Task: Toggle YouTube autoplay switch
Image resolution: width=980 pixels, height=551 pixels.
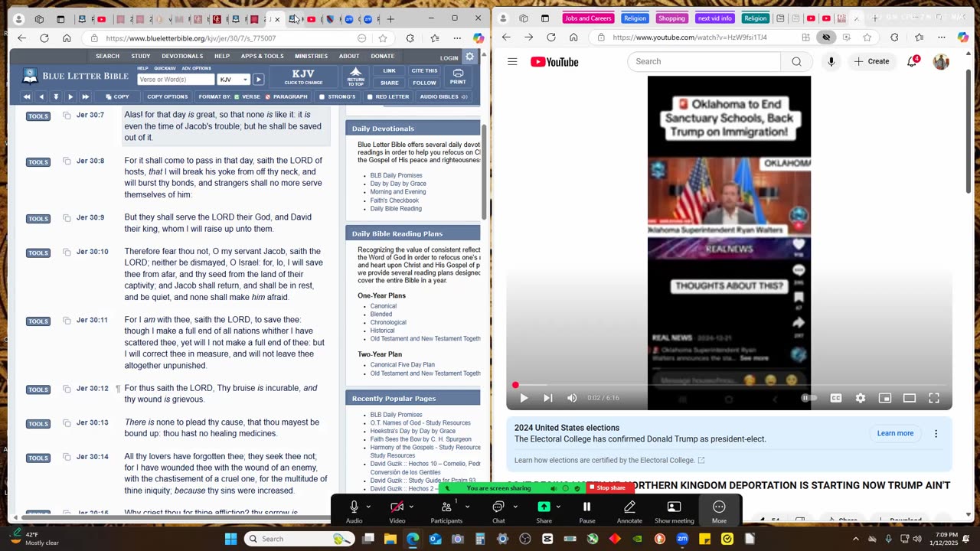Action: pos(808,398)
